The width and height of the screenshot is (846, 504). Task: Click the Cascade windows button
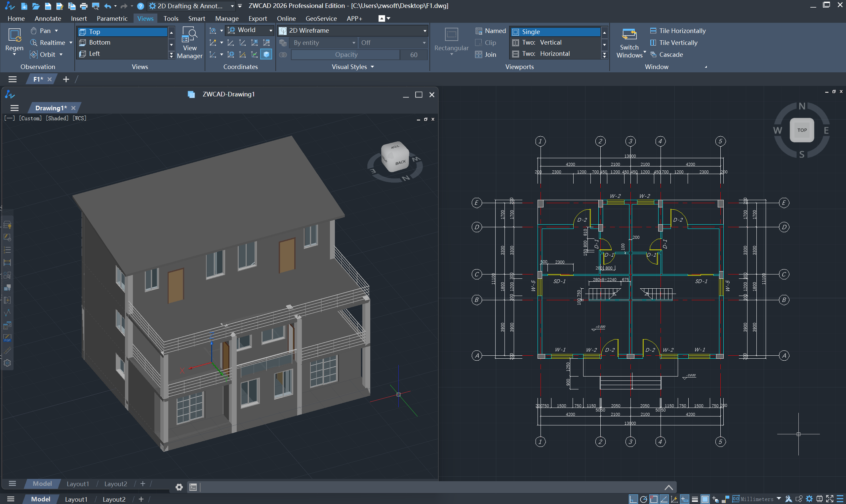666,54
